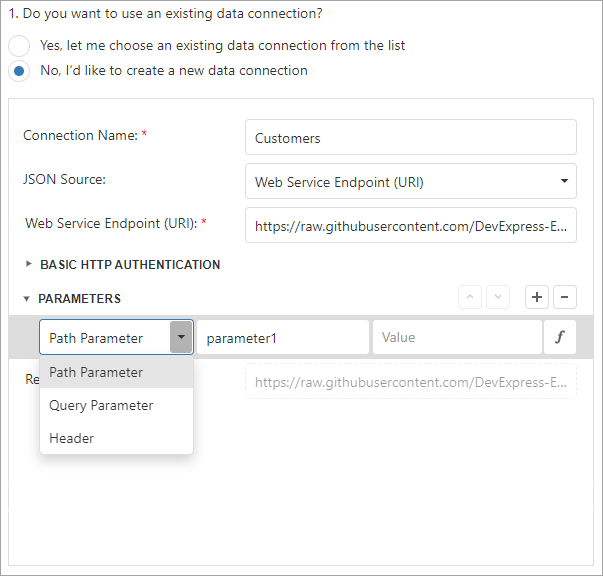Open the expression editor f button
This screenshot has width=603, height=576.
click(x=559, y=338)
